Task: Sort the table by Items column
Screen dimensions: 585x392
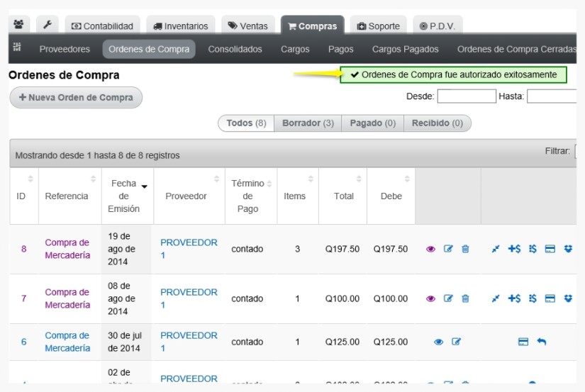Action: point(298,196)
